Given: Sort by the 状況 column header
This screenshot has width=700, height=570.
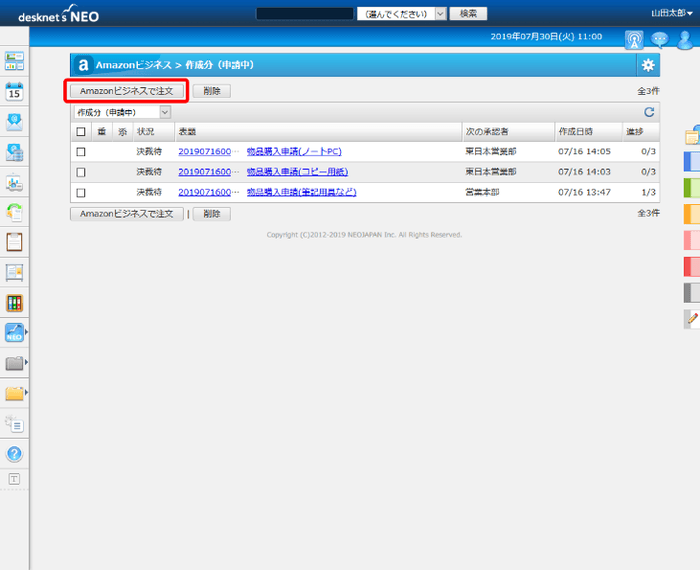Looking at the screenshot, I should point(146,132).
